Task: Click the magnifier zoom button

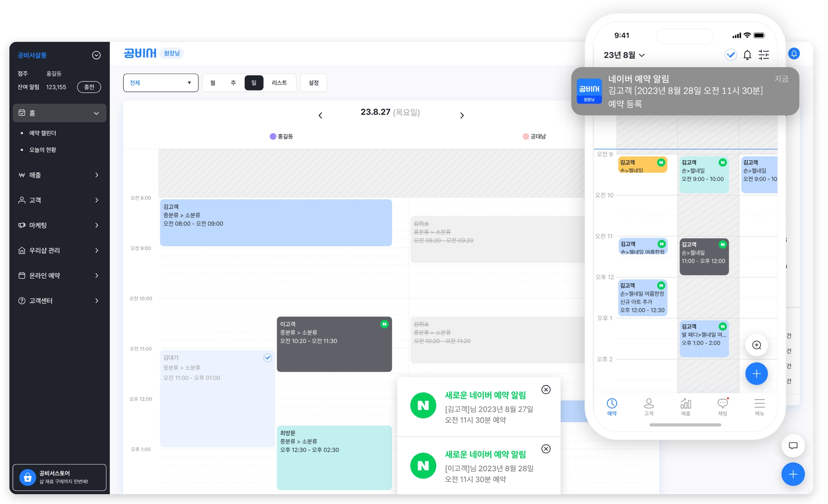Action: pyautogui.click(x=756, y=345)
